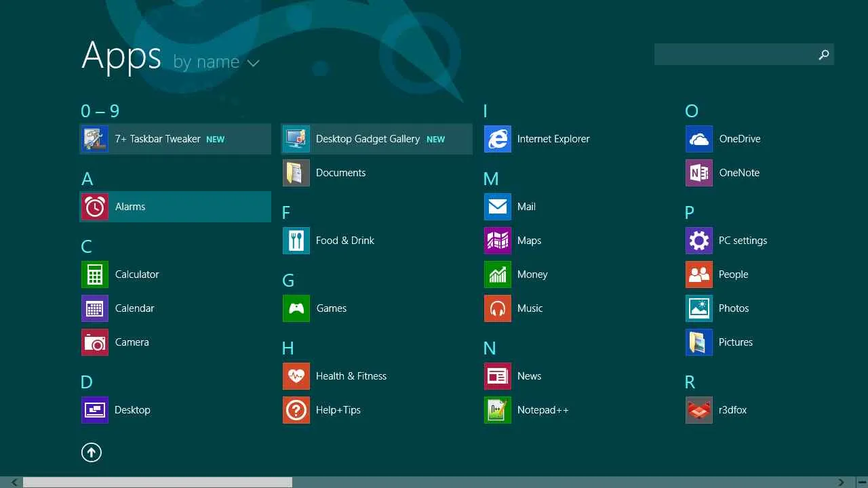Launch the Internet Explorer icon
Viewport: 868px width, 488px height.
coord(498,139)
